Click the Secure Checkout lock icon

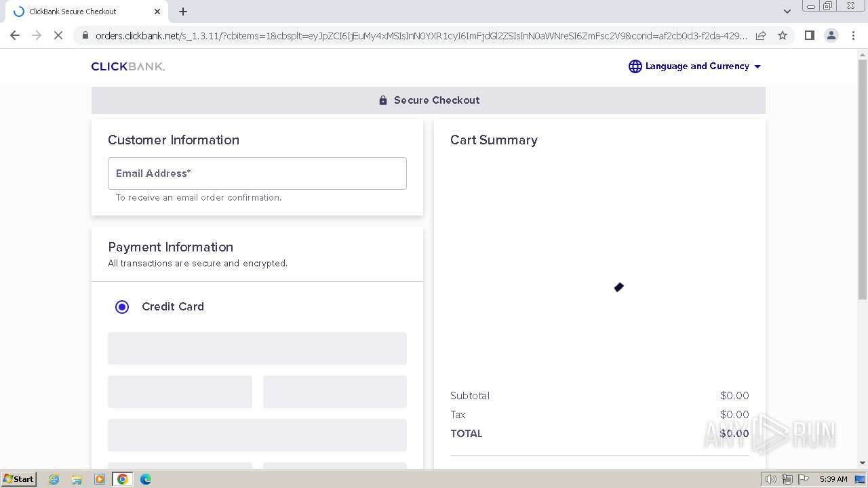tap(383, 100)
